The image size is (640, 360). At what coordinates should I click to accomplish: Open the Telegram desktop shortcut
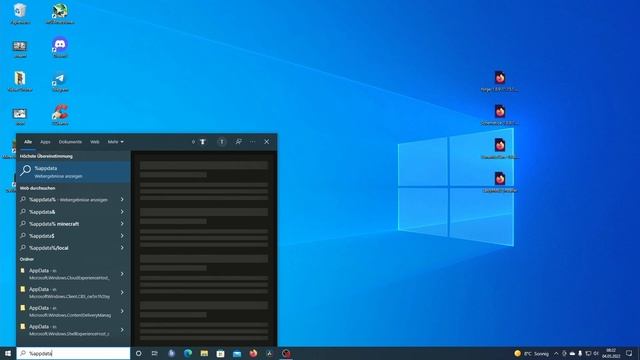tap(60, 81)
